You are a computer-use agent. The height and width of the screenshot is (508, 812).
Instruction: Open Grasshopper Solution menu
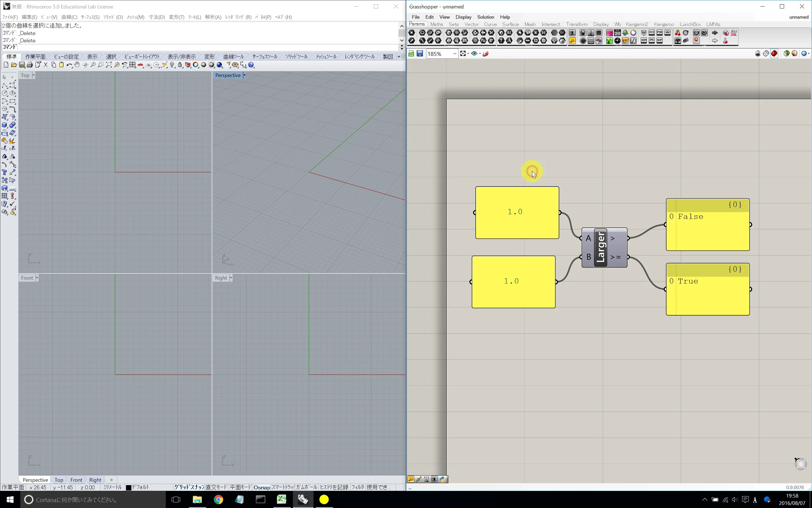pyautogui.click(x=486, y=17)
